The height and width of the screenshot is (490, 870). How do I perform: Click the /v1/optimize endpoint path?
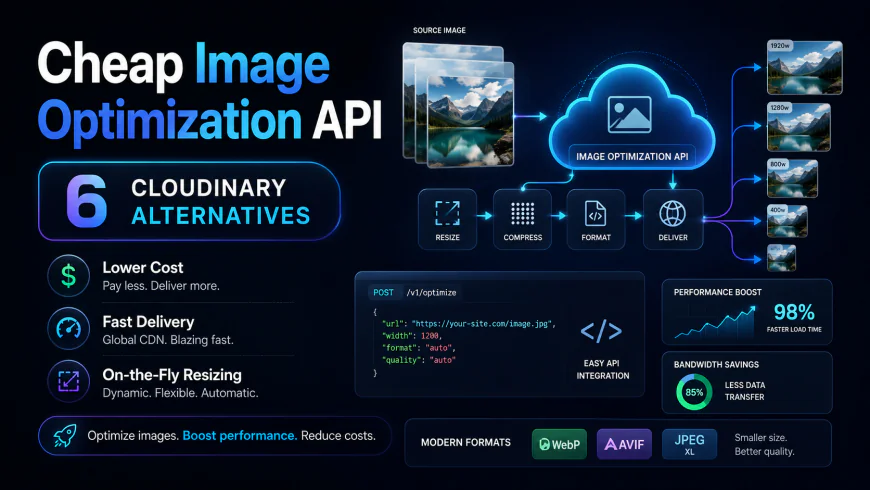point(431,292)
